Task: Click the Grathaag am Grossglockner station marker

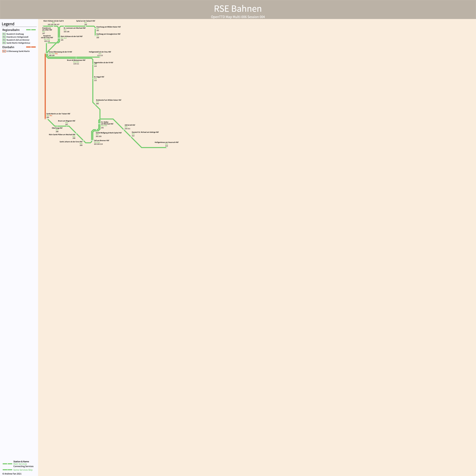Action: (95, 36)
